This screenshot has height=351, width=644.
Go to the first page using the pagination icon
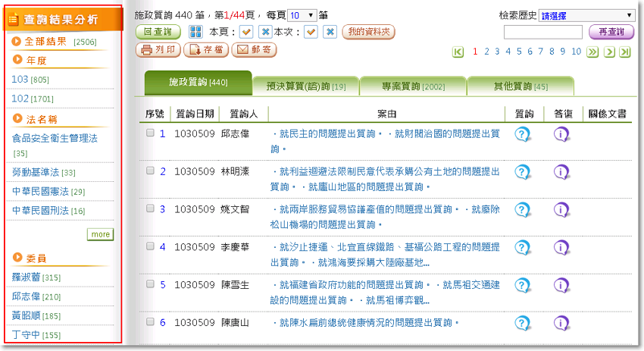coord(458,52)
